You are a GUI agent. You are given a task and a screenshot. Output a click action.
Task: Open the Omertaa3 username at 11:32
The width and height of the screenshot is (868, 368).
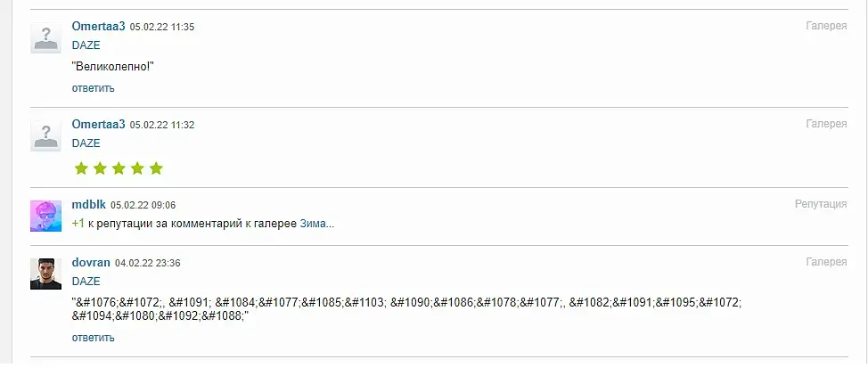98,124
